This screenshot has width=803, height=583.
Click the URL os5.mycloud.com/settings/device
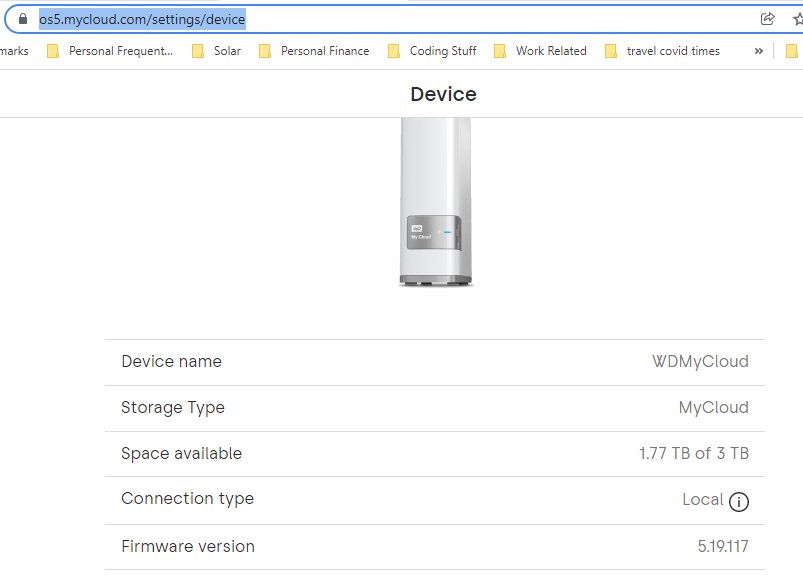(142, 19)
